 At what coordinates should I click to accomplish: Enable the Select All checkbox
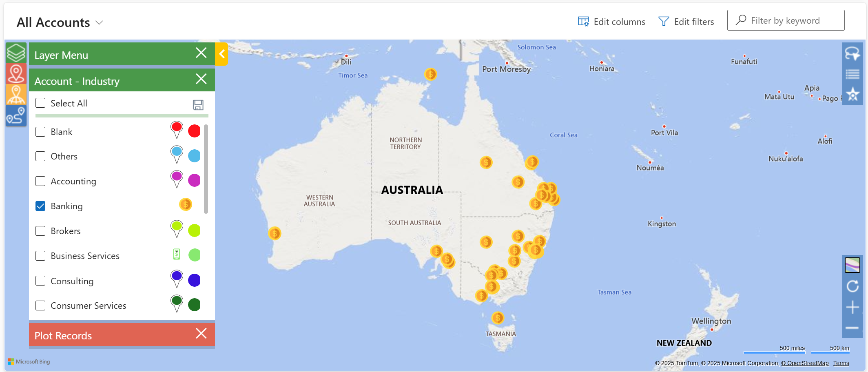(40, 103)
